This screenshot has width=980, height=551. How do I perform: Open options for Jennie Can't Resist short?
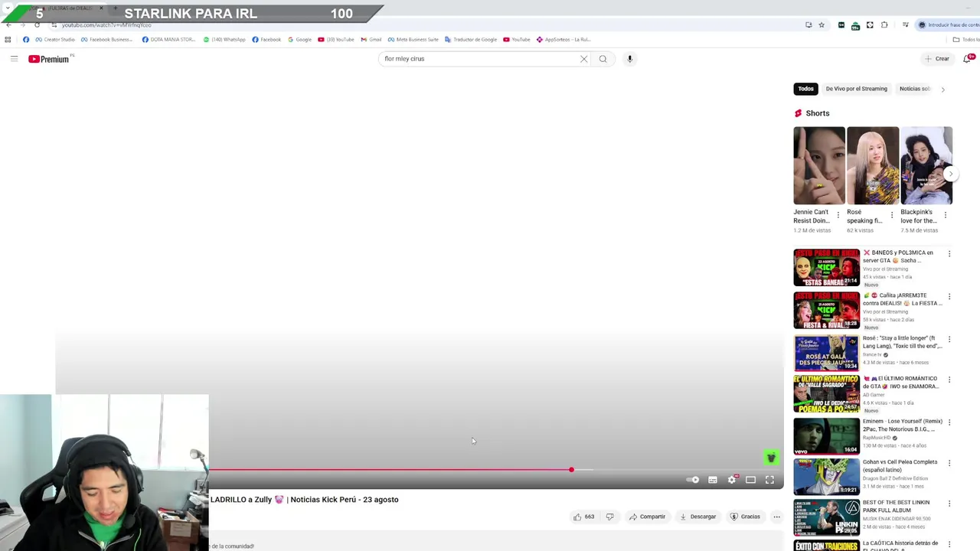point(838,215)
